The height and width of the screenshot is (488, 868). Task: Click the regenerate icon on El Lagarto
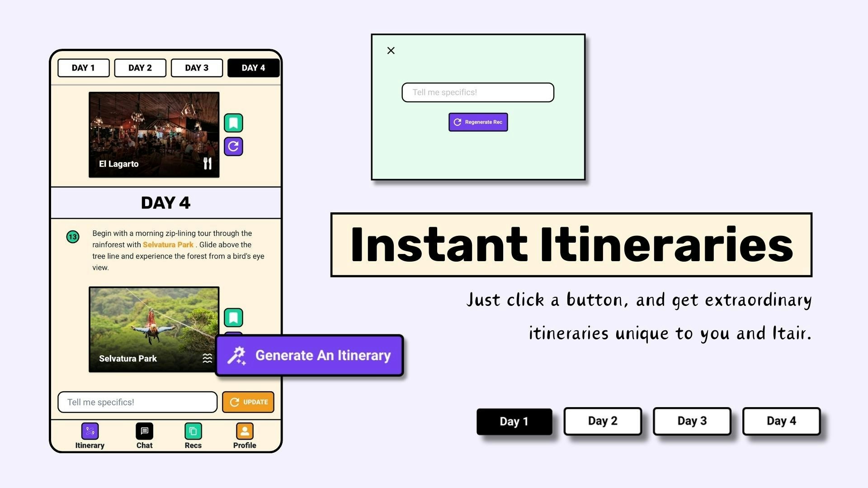(232, 146)
